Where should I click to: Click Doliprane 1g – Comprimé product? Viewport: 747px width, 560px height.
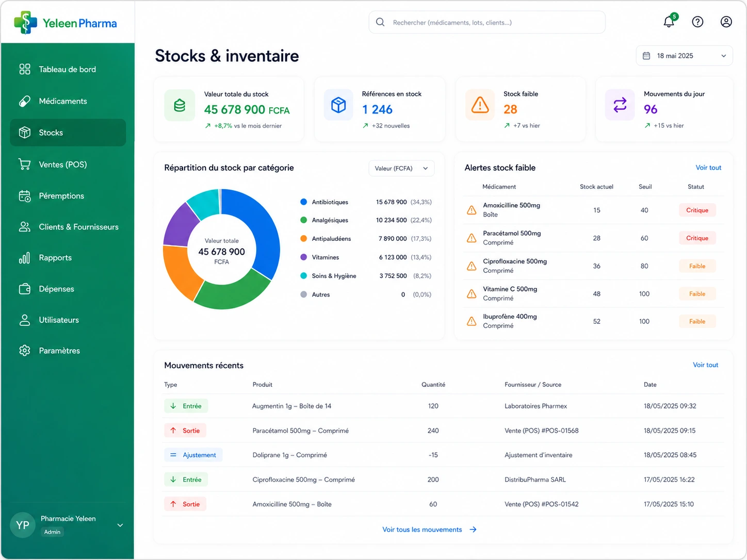[290, 455]
